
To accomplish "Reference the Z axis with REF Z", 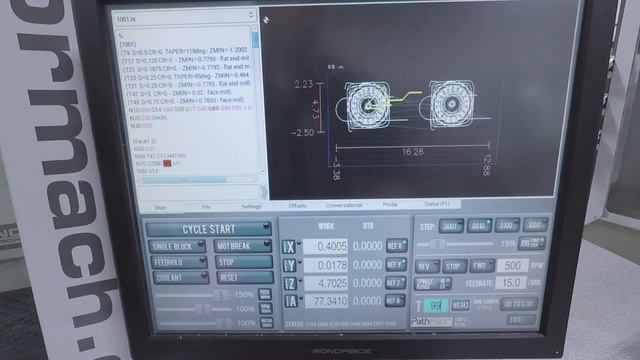I will click(395, 282).
